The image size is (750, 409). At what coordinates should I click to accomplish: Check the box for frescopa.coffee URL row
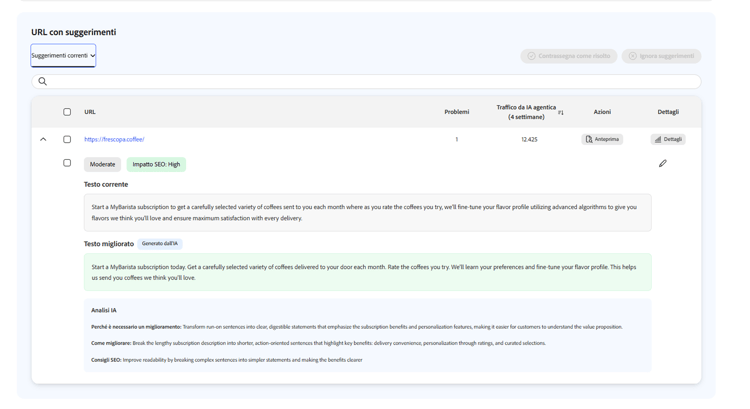pos(67,139)
